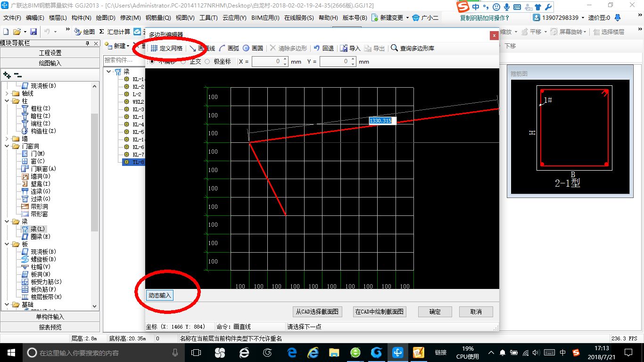644x362 pixels.
Task: Click the 定义网格 grid definition tool
Action: [166, 48]
